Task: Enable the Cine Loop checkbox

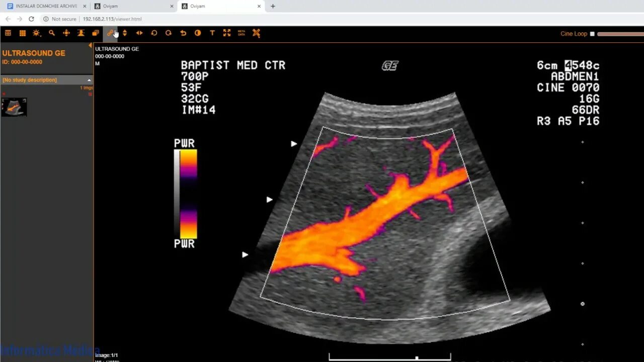Action: click(592, 34)
